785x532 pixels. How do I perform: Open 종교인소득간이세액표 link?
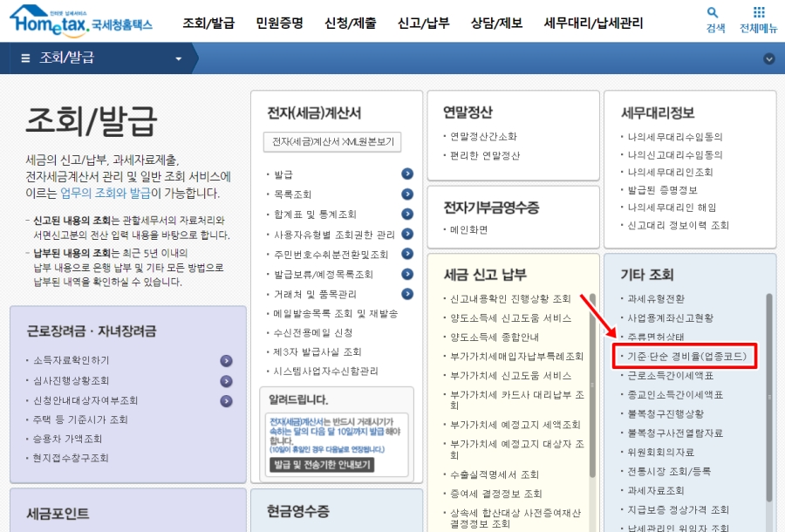[675, 395]
